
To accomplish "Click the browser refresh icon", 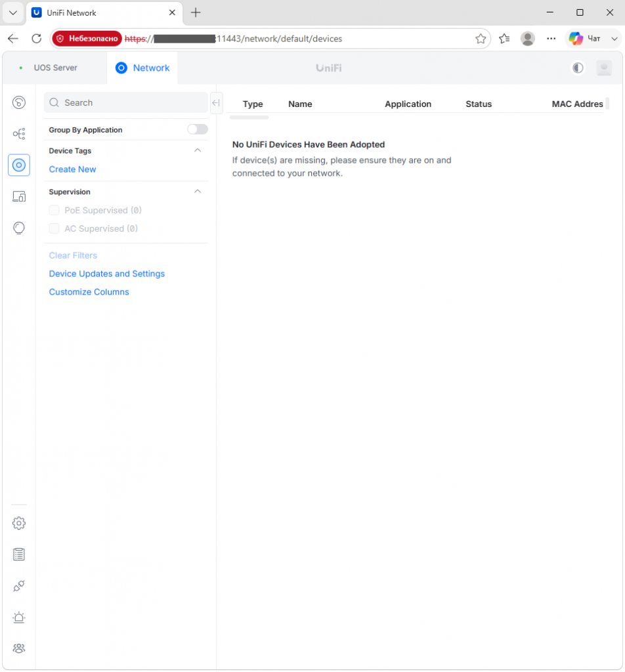I will coord(37,39).
